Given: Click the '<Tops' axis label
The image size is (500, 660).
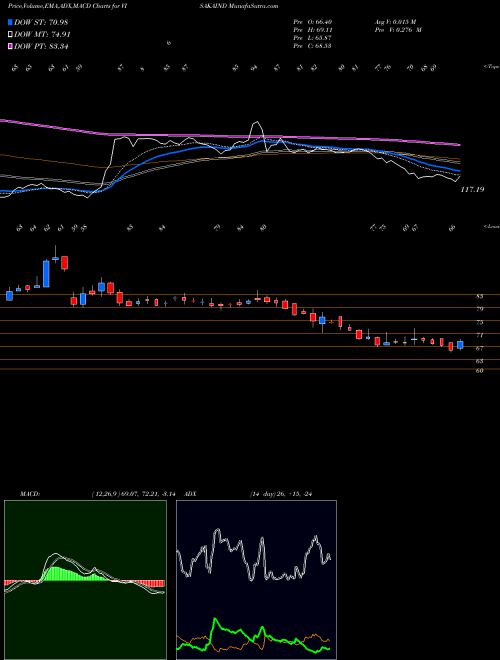Looking at the screenshot, I should 491,67.
